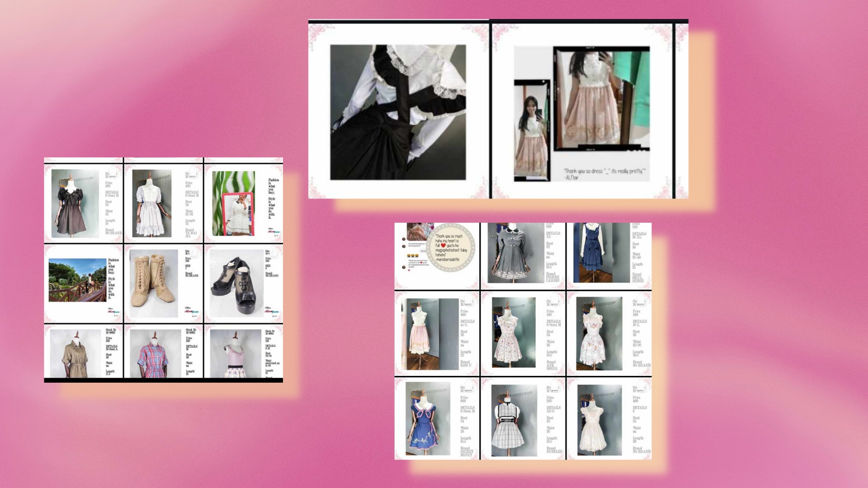The image size is (868, 488).
Task: Click the garden bridge landscape photo
Action: click(x=77, y=280)
